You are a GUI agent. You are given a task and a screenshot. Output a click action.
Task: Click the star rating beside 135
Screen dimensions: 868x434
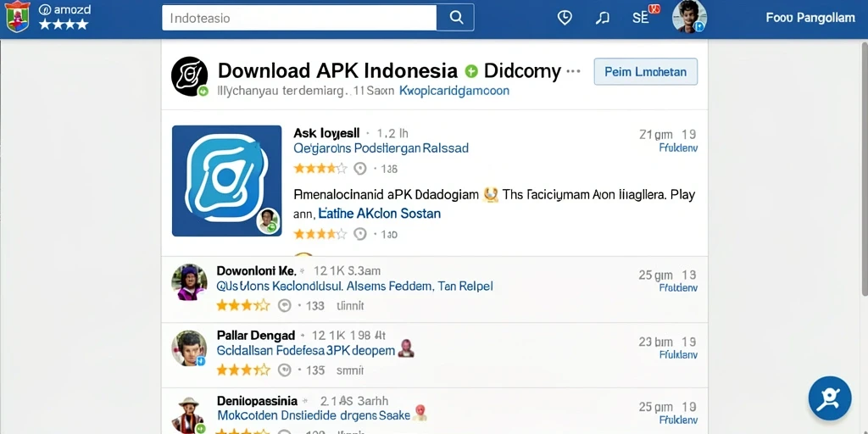tap(242, 370)
